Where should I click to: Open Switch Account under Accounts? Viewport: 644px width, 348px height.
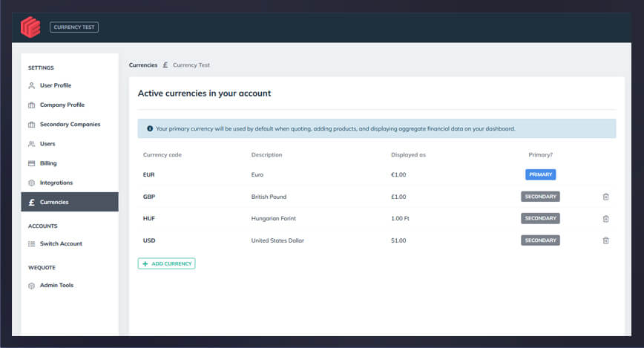61,243
